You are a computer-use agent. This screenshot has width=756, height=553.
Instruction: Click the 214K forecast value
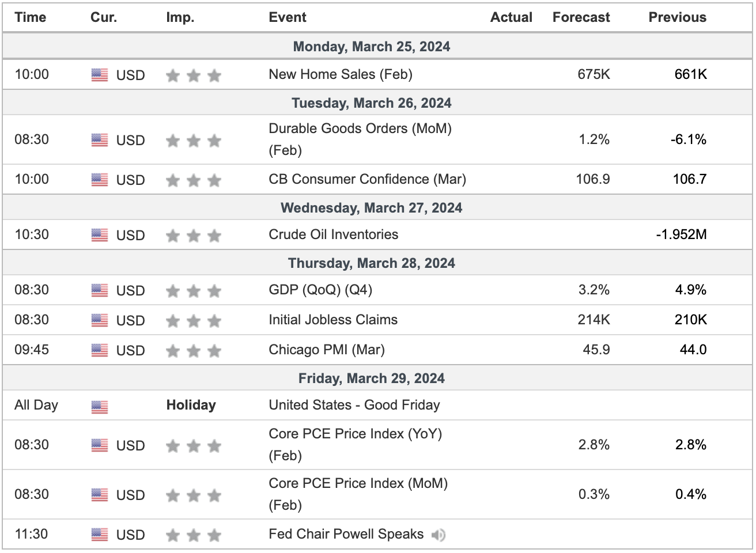(594, 320)
